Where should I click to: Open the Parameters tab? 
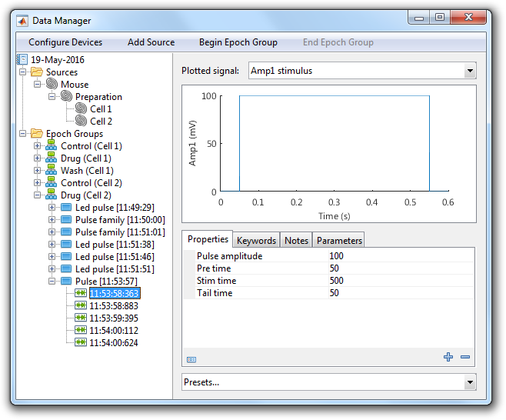(339, 241)
